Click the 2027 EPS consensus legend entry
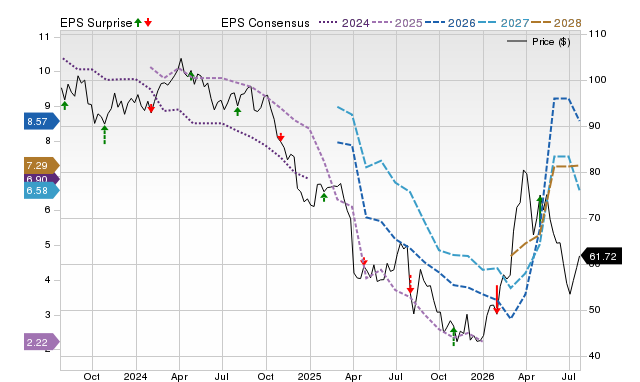This screenshot has height=382, width=640. tap(503, 23)
